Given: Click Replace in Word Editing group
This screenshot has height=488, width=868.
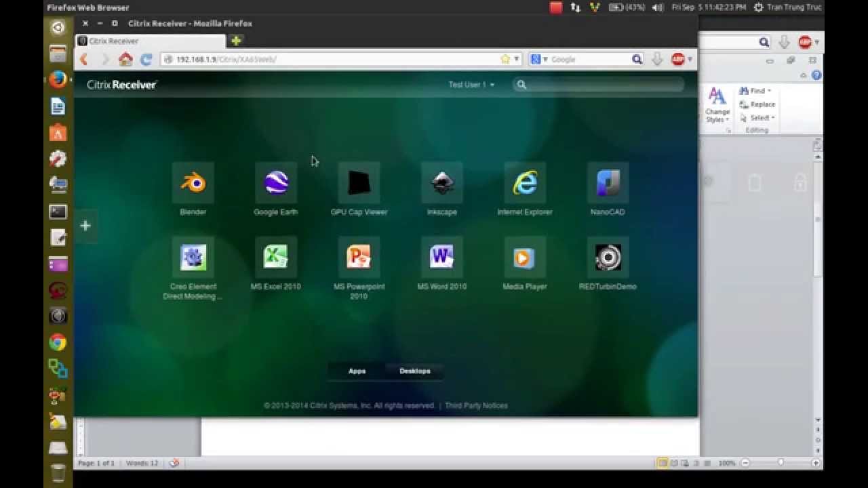Looking at the screenshot, I should (757, 104).
